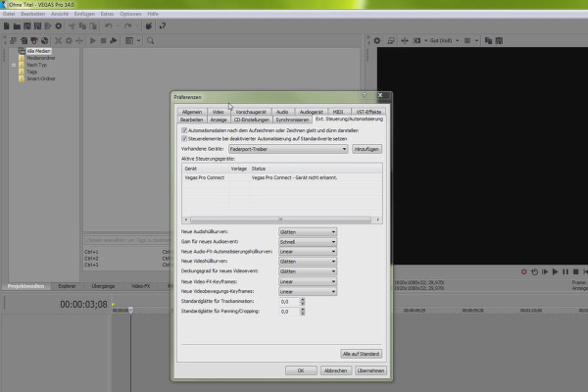Switch to the 'Allgemein' preferences tab
Image resolution: width=588 pixels, height=392 pixels.
(192, 112)
